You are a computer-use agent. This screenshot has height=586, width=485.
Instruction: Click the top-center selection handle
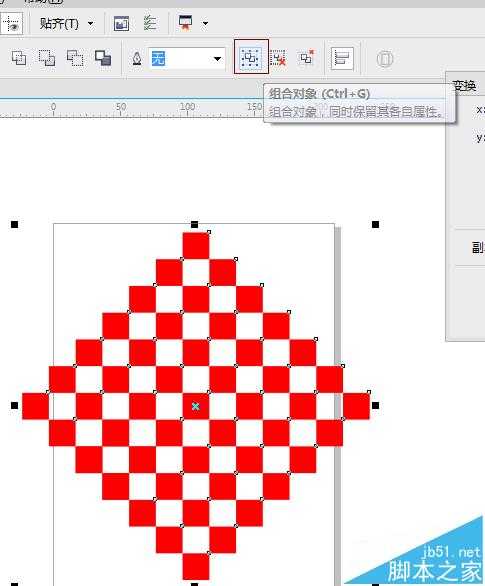194,224
